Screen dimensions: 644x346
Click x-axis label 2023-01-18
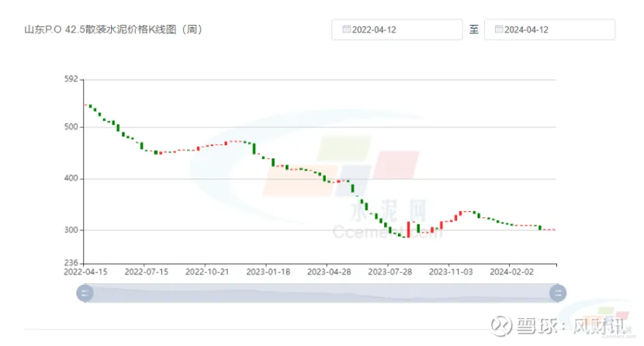click(268, 272)
